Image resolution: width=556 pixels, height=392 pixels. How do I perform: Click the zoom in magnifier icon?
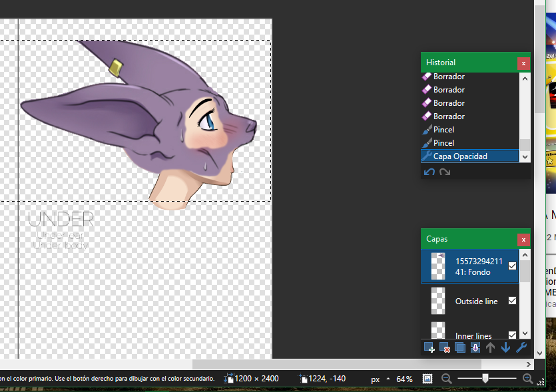click(x=528, y=379)
